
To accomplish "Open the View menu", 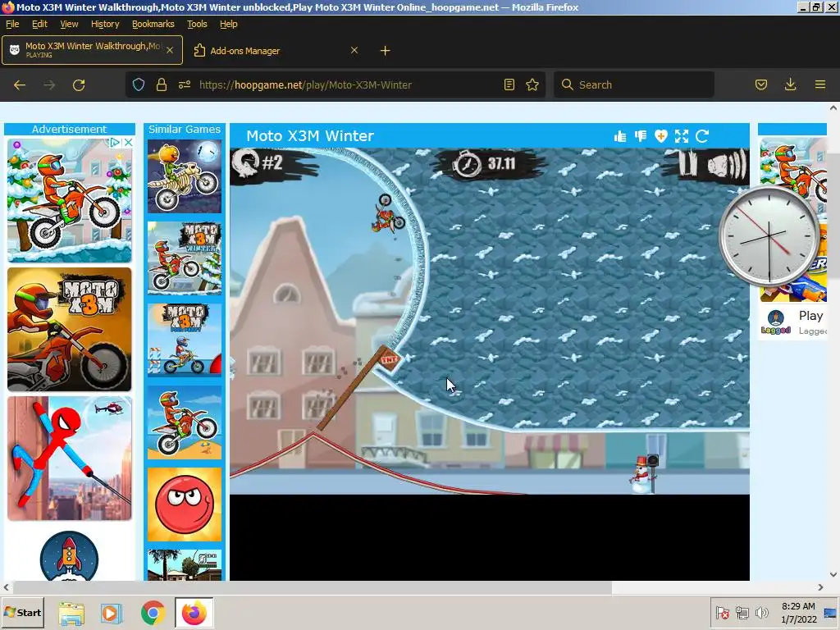I will [x=69, y=24].
